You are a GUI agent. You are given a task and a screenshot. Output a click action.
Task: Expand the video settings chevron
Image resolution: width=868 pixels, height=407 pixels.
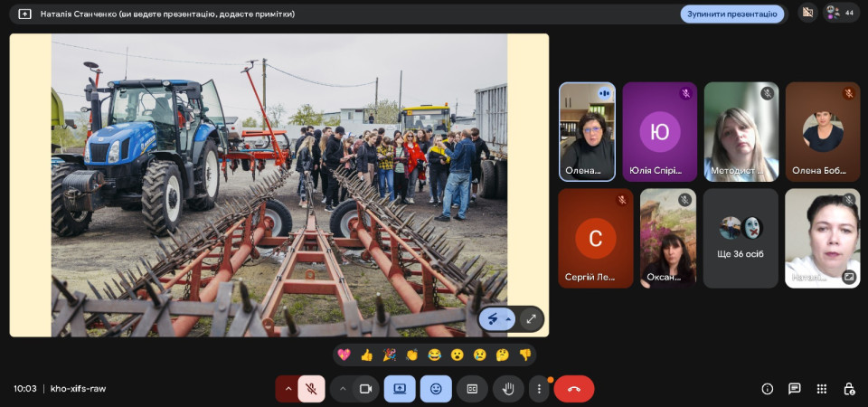point(342,389)
